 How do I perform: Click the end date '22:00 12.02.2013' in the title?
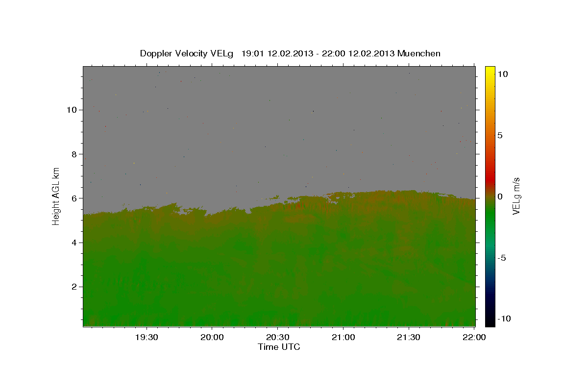(x=357, y=53)
